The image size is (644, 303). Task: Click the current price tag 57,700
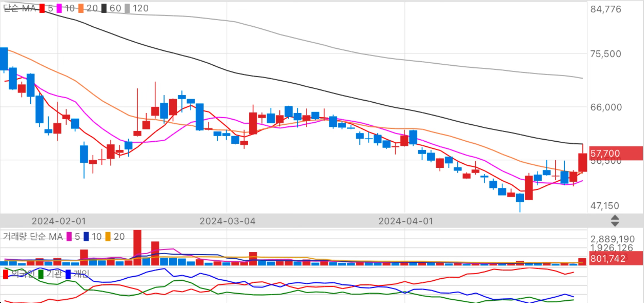(616, 153)
